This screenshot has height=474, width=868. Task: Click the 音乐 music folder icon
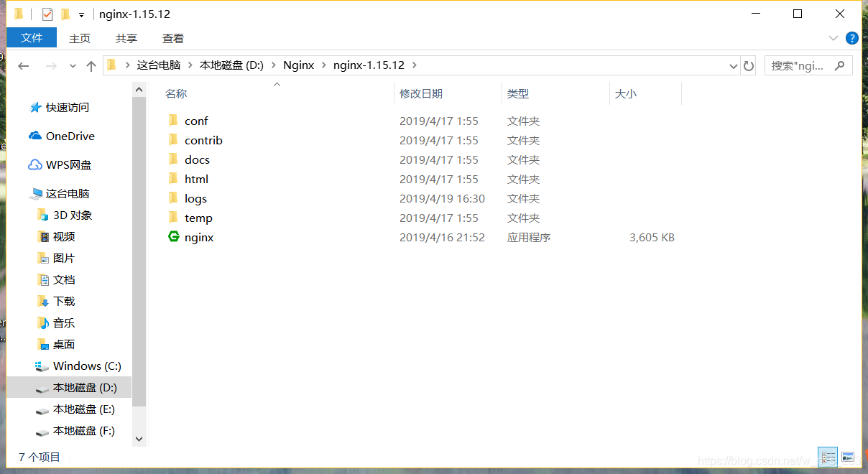42,322
